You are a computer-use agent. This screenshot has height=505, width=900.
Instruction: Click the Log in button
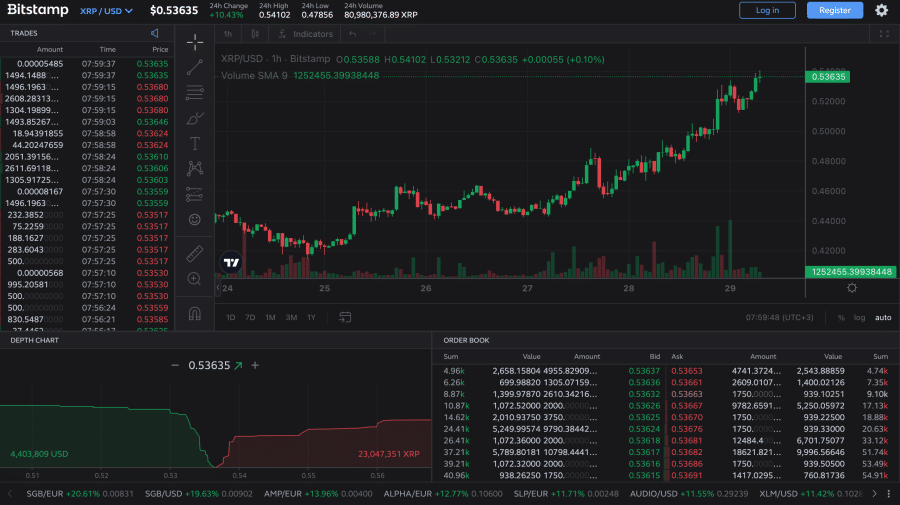coord(767,10)
